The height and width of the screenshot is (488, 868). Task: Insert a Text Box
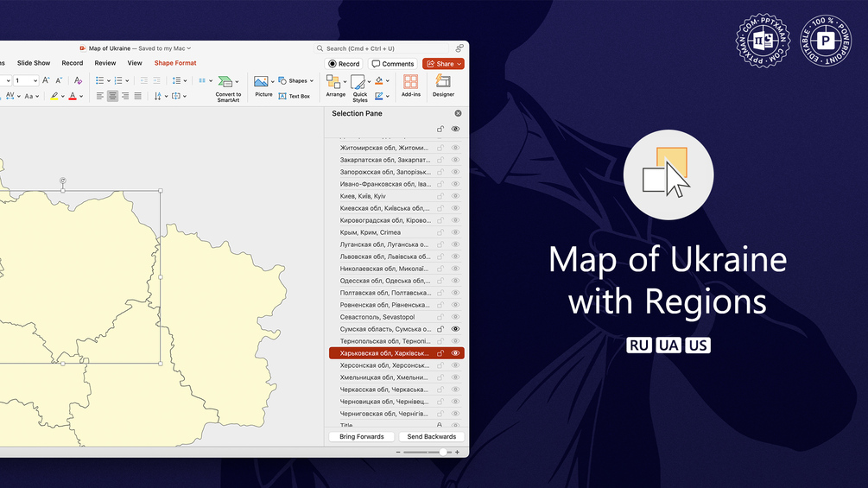click(294, 96)
